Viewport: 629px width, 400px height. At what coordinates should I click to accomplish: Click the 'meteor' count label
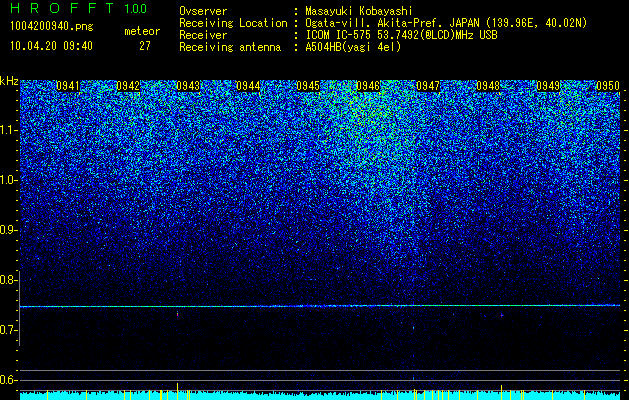click(x=142, y=31)
